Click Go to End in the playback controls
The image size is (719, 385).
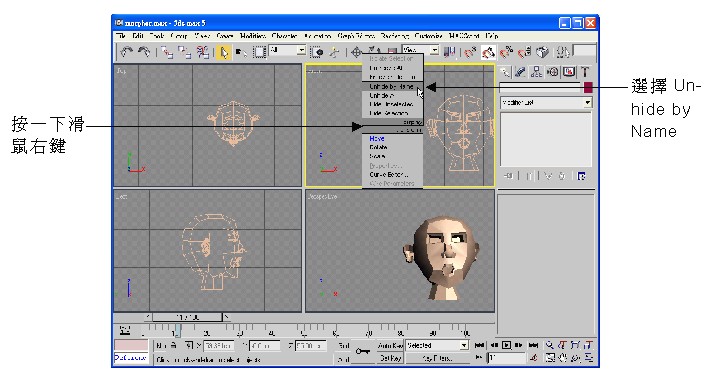(x=533, y=345)
